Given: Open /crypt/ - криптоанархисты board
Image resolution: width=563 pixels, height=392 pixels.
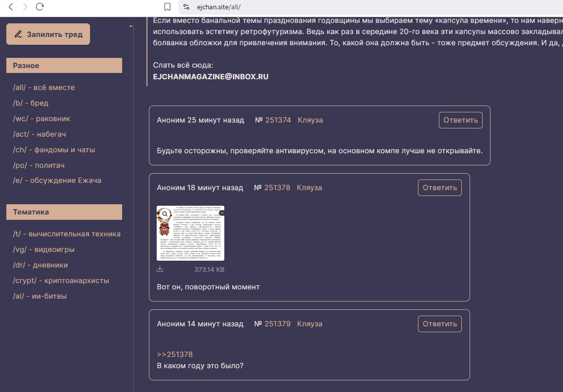Looking at the screenshot, I should click(61, 281).
